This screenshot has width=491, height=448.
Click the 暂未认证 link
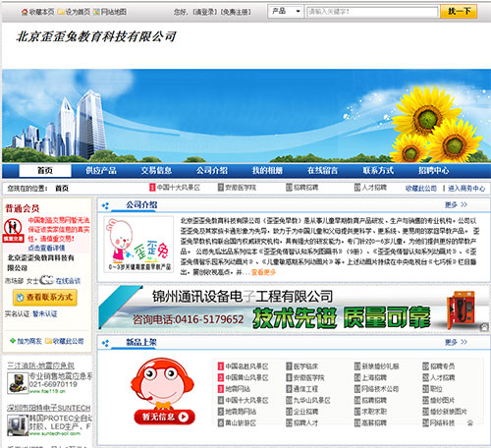pos(45,314)
